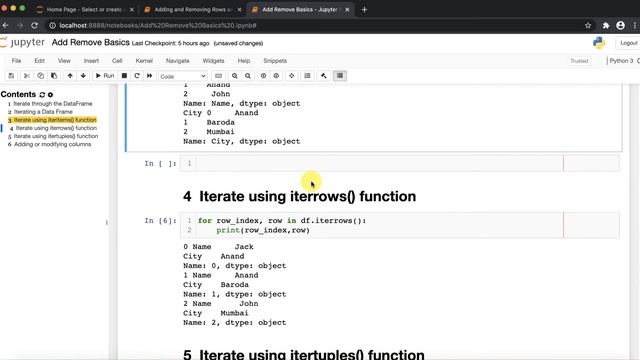640x360 pixels.
Task: Click the Trusted notebook indicator
Action: coord(579,61)
